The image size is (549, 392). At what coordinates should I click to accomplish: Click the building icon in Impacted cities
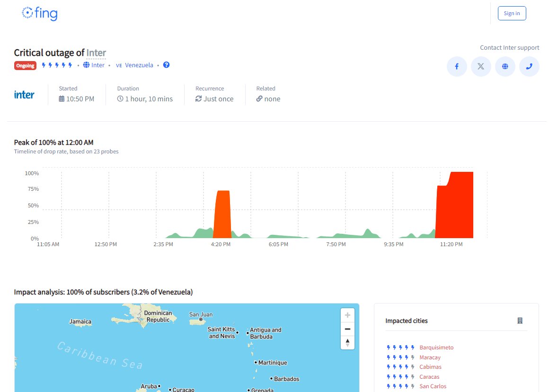pos(520,321)
